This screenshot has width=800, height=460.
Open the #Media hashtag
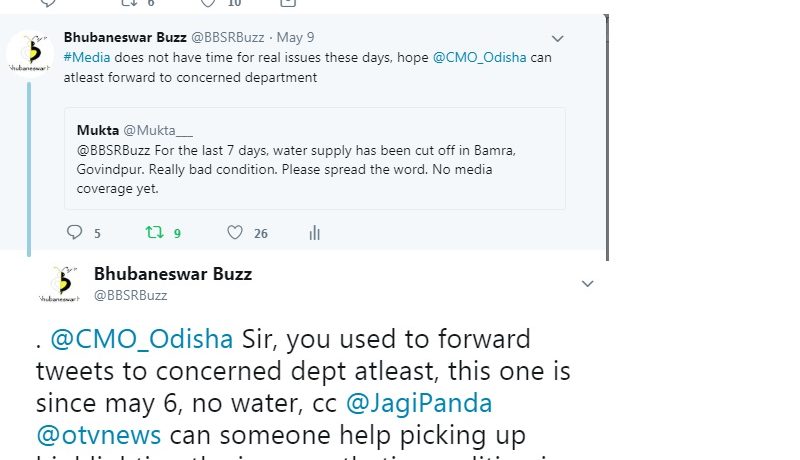[87, 57]
